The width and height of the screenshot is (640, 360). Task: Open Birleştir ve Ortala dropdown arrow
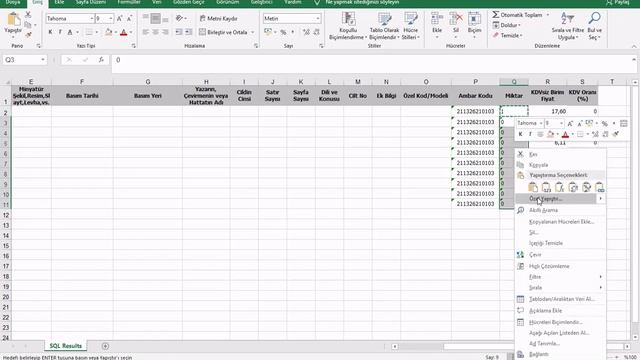253,32
